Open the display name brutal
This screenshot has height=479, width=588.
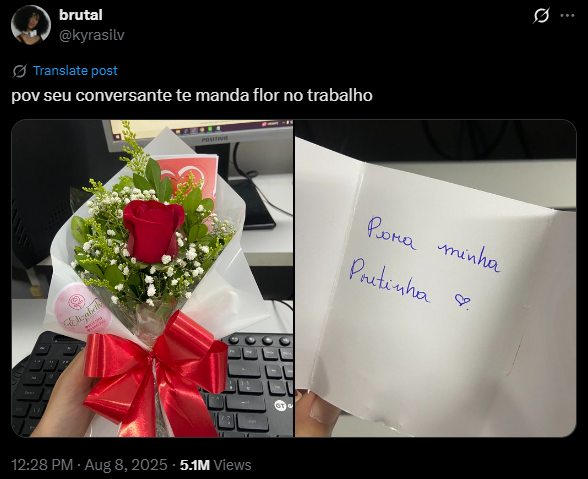(x=81, y=15)
